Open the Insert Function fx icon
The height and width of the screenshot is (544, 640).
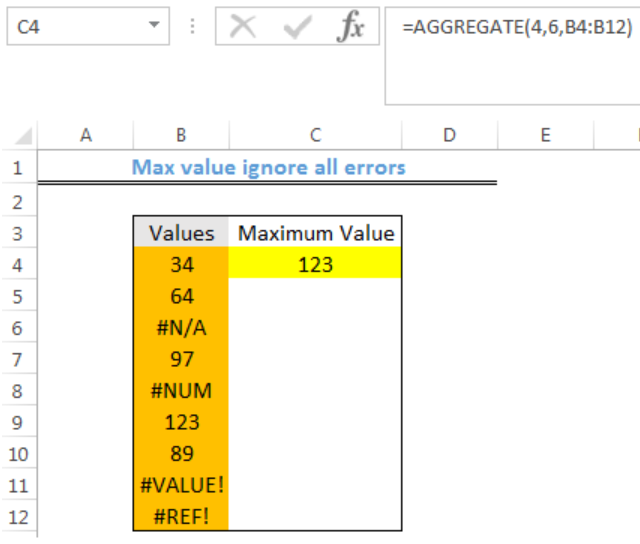(351, 27)
